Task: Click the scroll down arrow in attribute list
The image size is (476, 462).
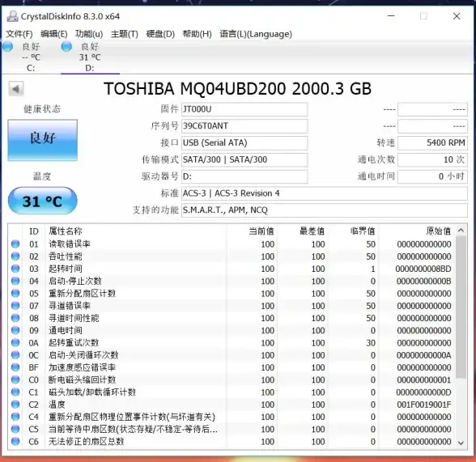Action: pos(461,443)
